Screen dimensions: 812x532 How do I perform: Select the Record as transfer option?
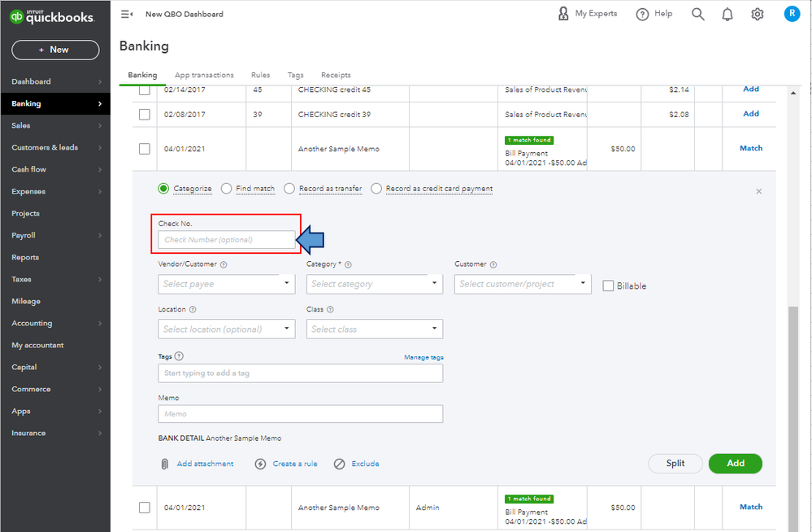(x=290, y=189)
